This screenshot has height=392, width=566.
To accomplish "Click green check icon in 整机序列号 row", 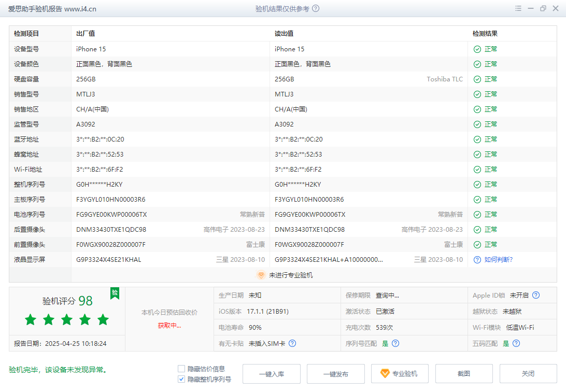I will (x=477, y=185).
